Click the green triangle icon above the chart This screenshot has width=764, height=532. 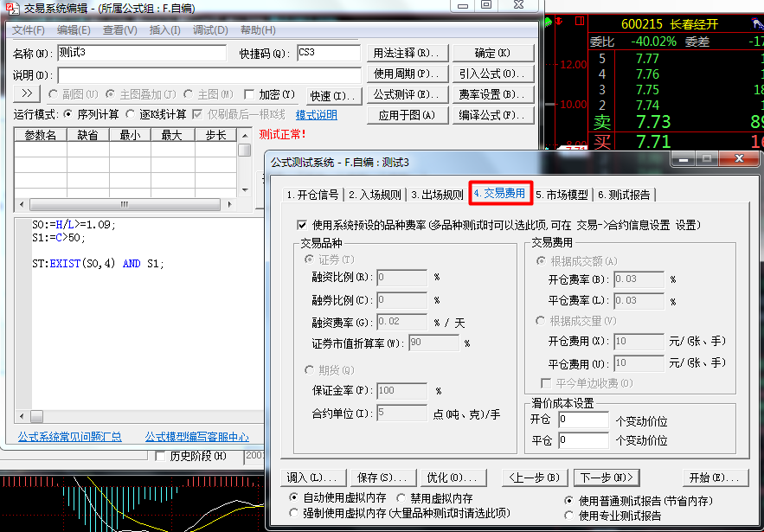[x=549, y=21]
